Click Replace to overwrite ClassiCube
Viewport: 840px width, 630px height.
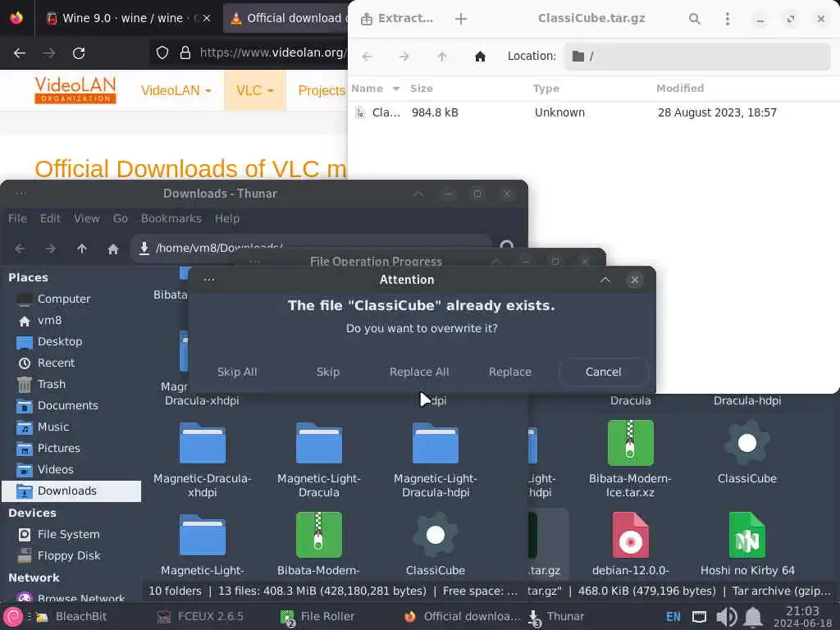tap(510, 372)
